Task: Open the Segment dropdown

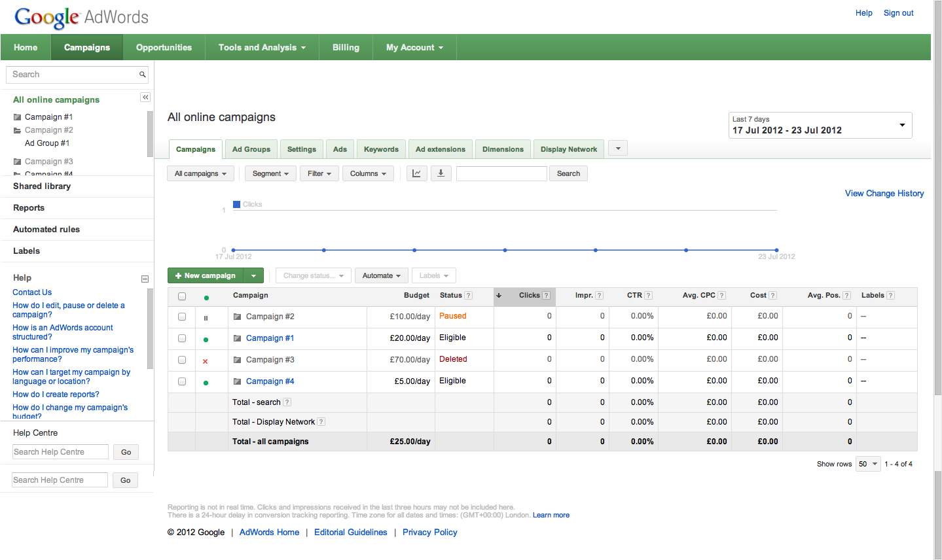Action: (270, 173)
